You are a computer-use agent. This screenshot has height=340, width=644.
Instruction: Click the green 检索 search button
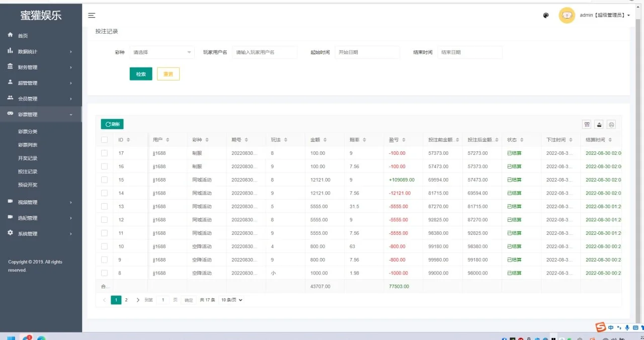point(141,74)
